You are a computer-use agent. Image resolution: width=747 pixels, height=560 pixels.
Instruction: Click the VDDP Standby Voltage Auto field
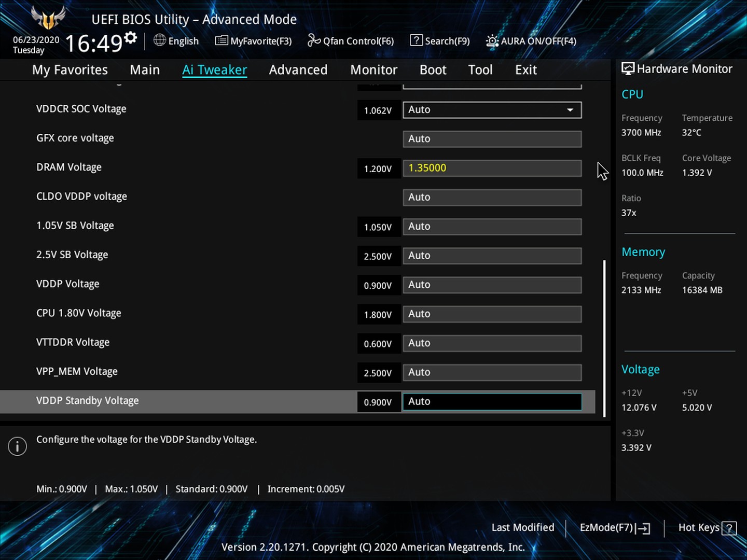[492, 401]
